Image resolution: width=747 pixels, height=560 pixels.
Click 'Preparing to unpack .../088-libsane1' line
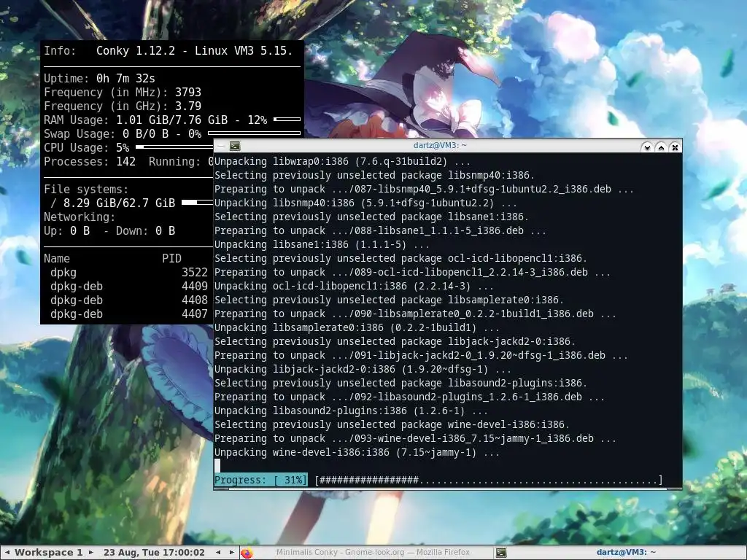(380, 231)
